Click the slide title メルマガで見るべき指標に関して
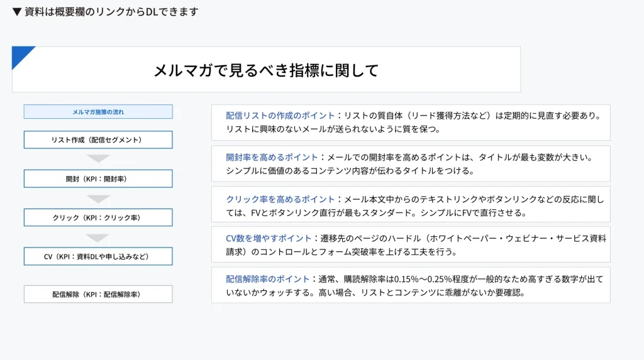 coord(266,70)
